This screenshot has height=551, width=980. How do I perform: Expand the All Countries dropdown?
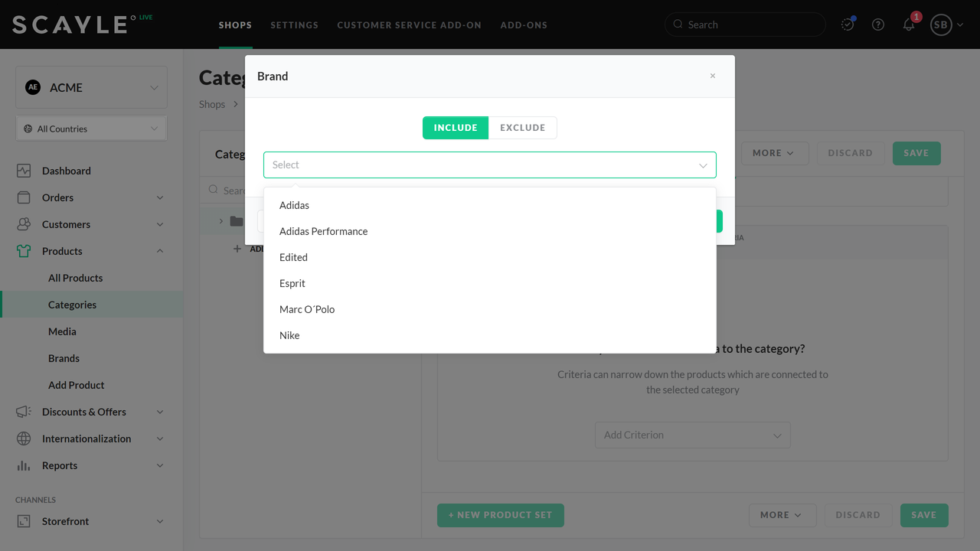(x=92, y=129)
